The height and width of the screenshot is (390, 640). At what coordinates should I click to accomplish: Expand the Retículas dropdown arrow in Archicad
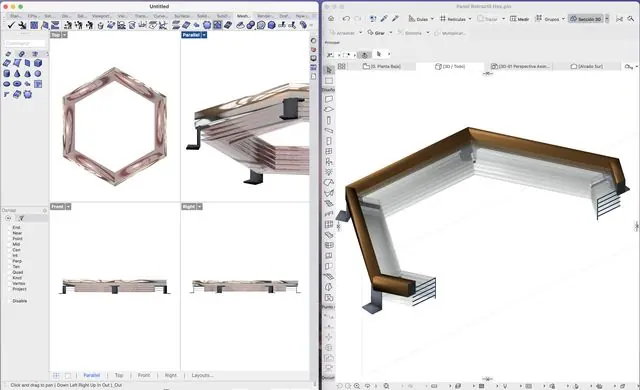(470, 19)
